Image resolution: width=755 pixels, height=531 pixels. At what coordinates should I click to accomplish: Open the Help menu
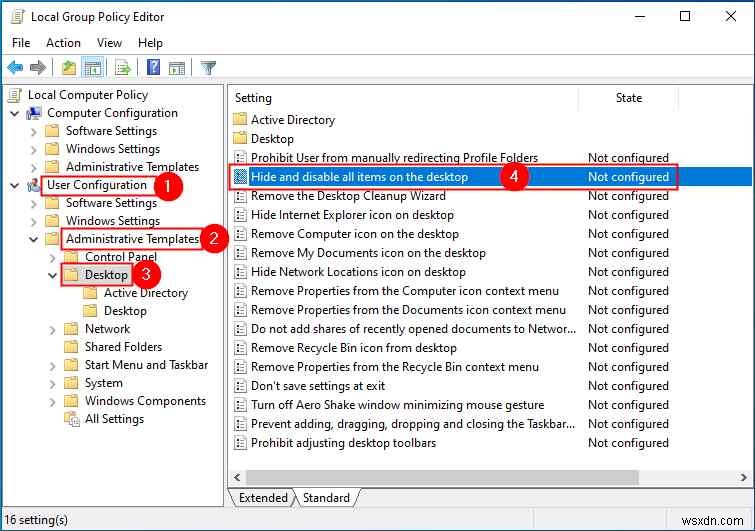tap(150, 43)
